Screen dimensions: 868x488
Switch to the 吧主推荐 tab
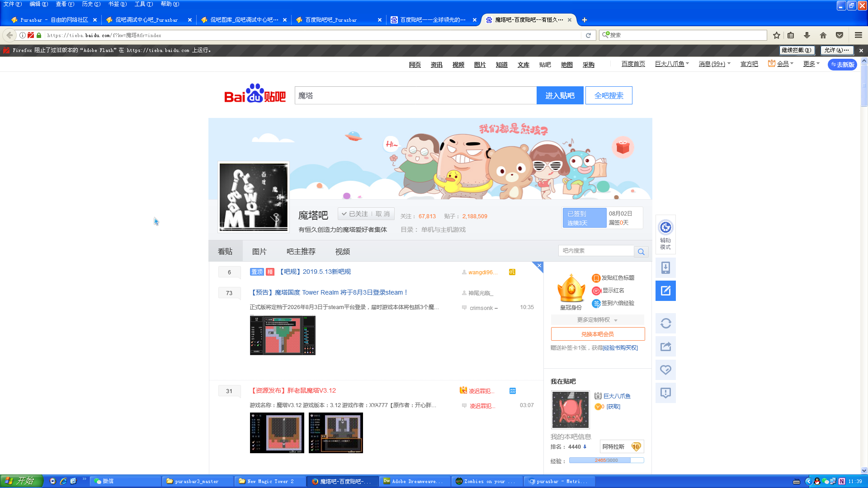(x=301, y=251)
